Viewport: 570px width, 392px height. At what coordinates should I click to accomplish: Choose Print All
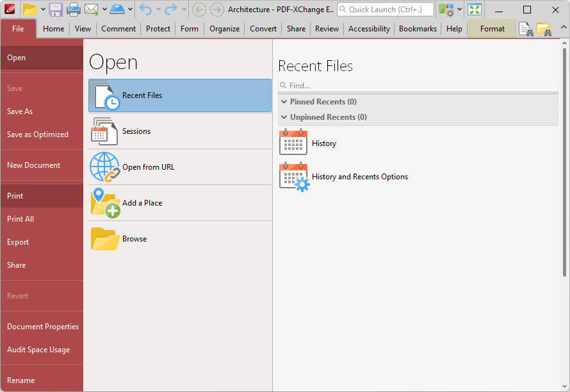tap(42, 219)
